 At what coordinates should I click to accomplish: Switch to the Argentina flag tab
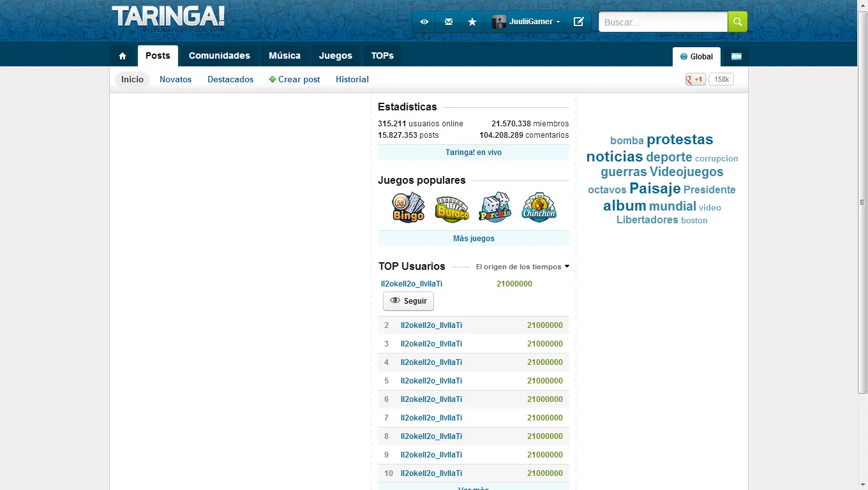(737, 57)
